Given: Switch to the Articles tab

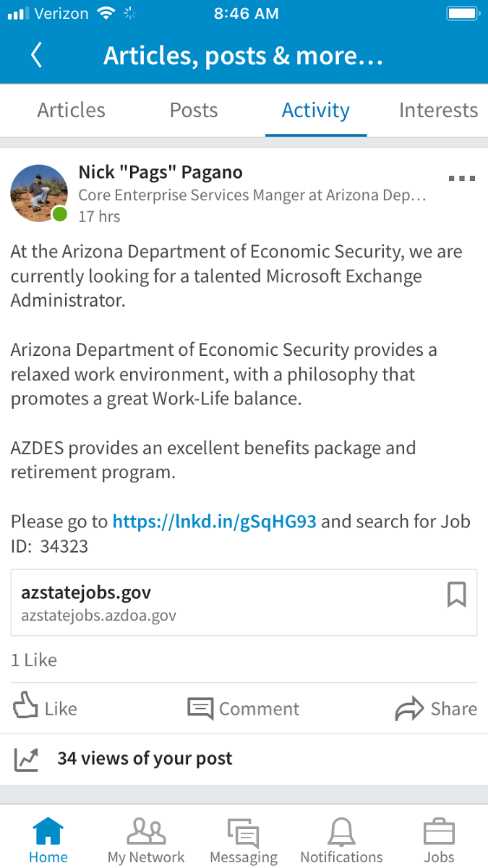Looking at the screenshot, I should (71, 111).
